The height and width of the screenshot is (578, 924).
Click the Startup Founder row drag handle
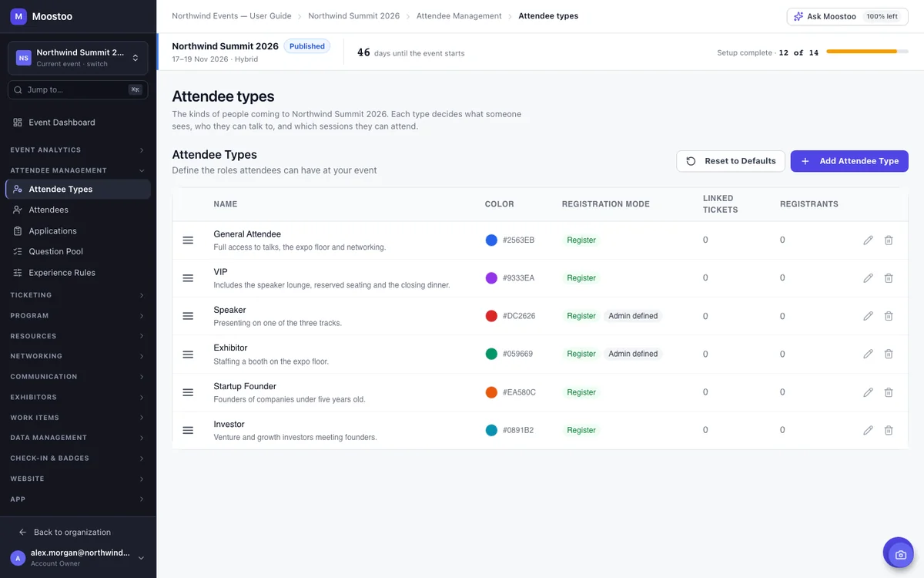coord(188,392)
